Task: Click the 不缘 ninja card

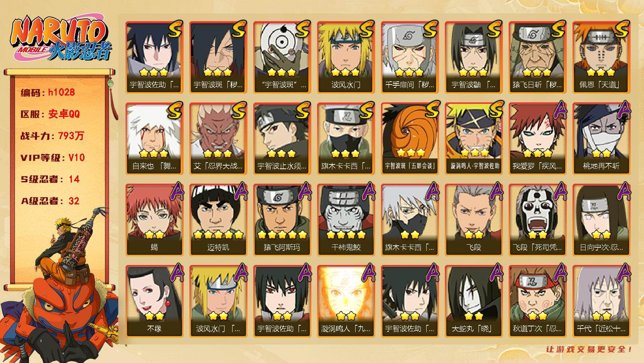Action: (x=154, y=301)
